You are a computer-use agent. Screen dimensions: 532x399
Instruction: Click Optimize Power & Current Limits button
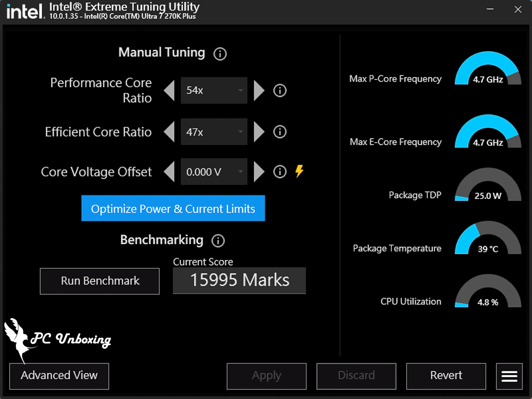[x=173, y=208]
